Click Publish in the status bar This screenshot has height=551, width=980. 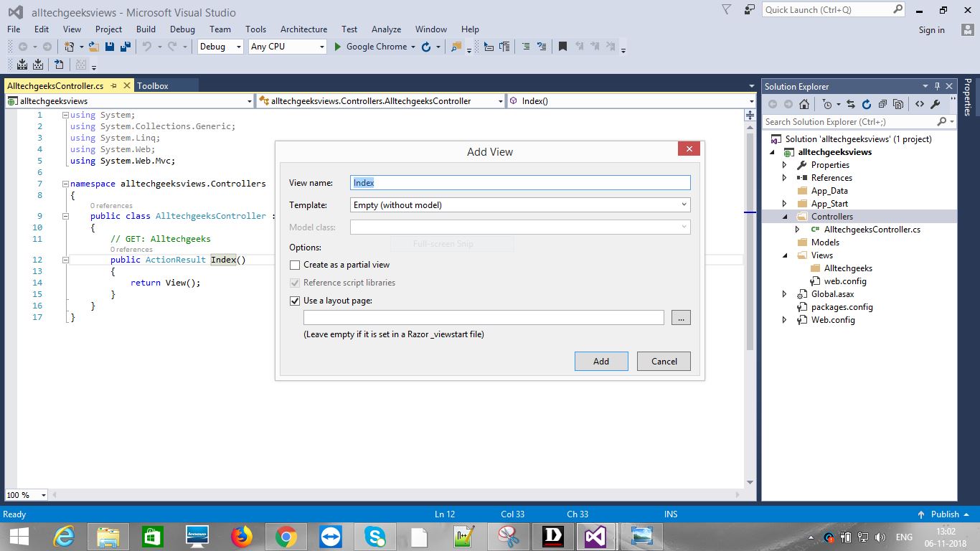(x=944, y=514)
